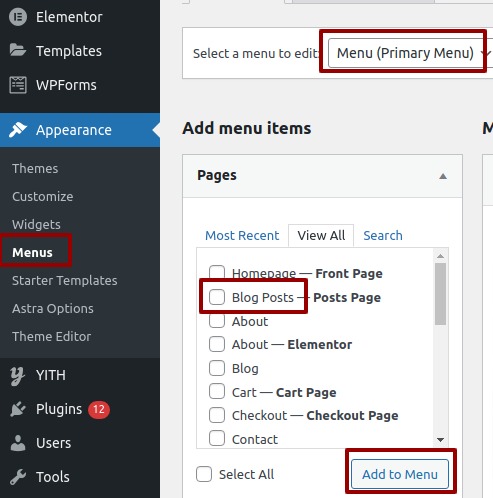Image resolution: width=493 pixels, height=498 pixels.
Task: Open the Menu (Primary Menu) dropdown
Action: [410, 53]
